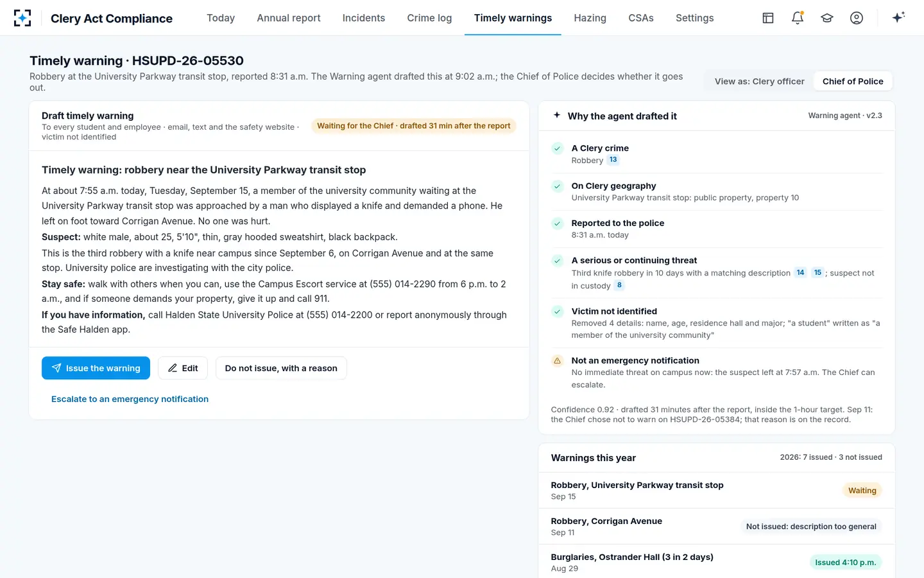Issue the warning
This screenshot has width=924, height=578.
(96, 368)
